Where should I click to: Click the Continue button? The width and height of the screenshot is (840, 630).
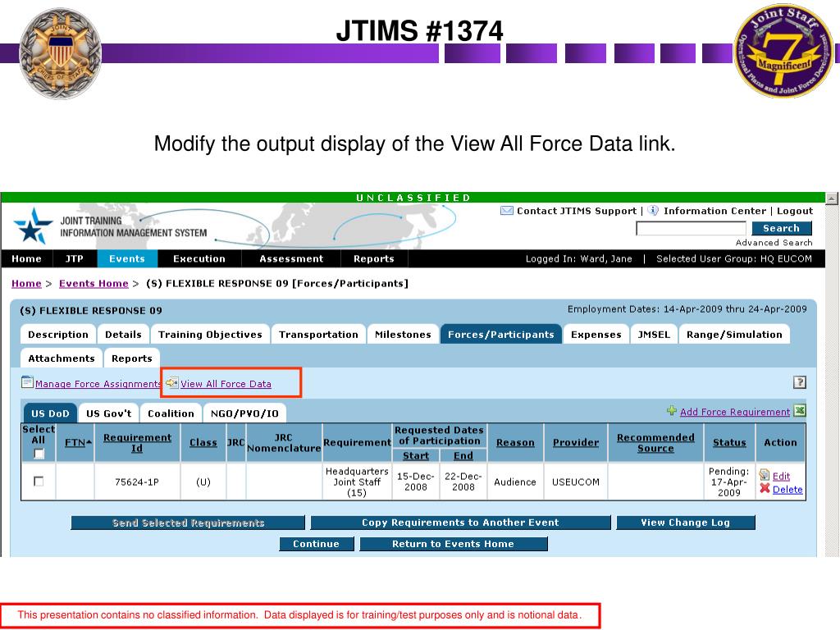pyautogui.click(x=316, y=544)
